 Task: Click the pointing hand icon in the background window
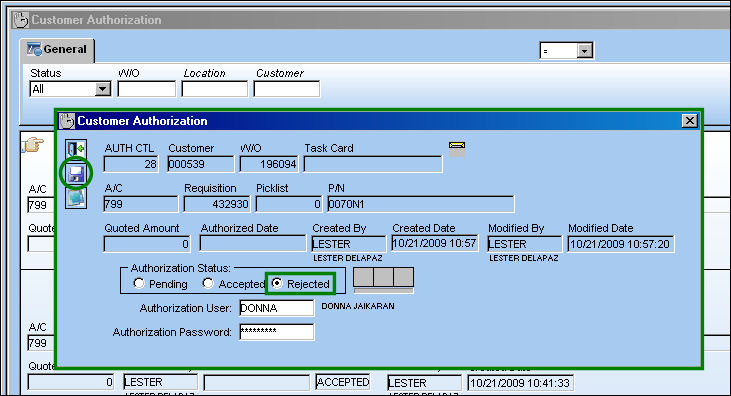click(x=33, y=145)
